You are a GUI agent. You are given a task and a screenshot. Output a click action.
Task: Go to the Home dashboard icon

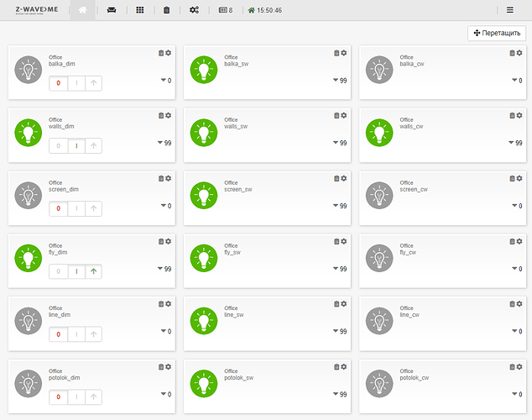82,10
